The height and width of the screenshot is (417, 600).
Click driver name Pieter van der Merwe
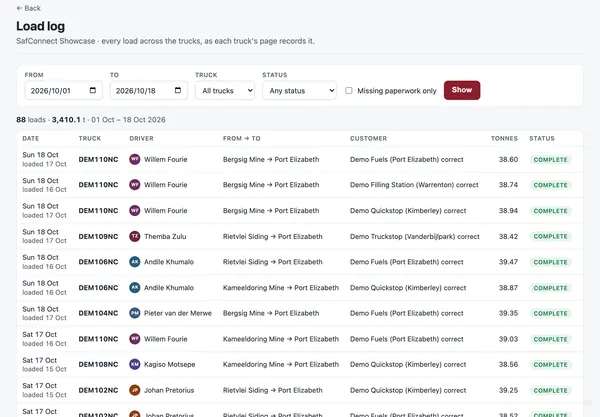[178, 313]
